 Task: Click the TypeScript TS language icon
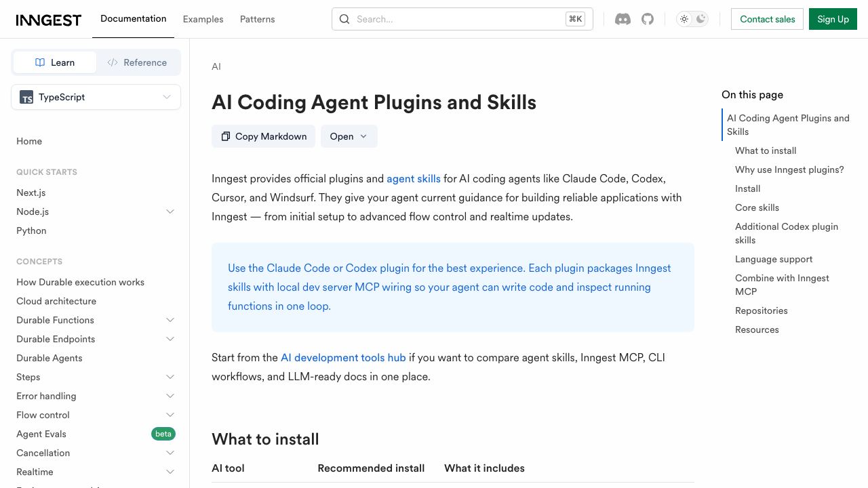[x=26, y=97]
